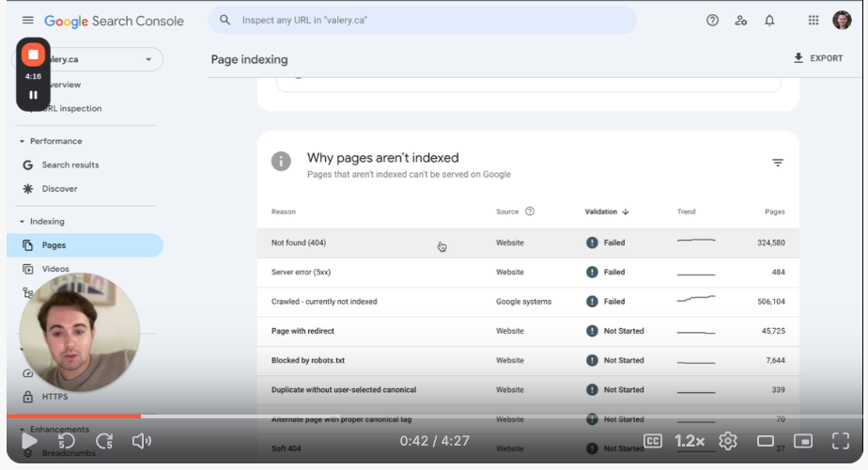Click the 45,725 pages value

tap(773, 331)
